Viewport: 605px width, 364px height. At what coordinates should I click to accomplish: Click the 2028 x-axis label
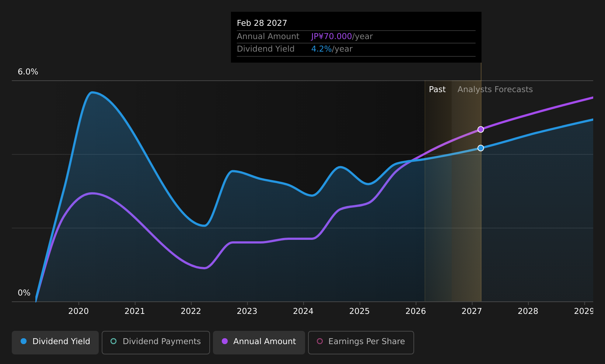click(x=528, y=311)
